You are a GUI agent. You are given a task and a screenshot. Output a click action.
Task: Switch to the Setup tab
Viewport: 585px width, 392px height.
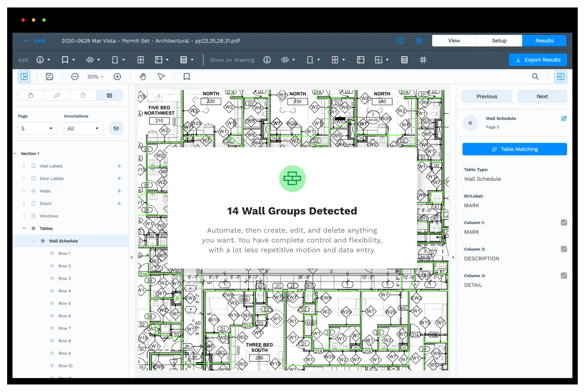(x=499, y=40)
